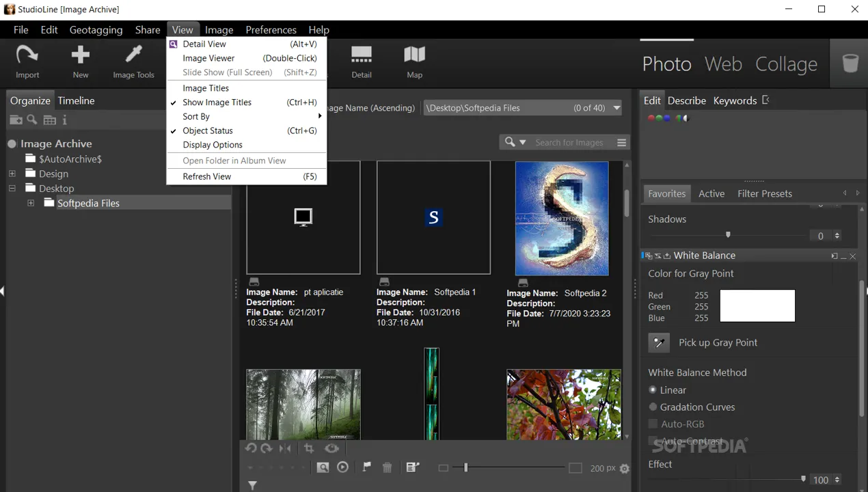Click the Shadows value stepper arrows
This screenshot has width=868, height=492.
[837, 236]
